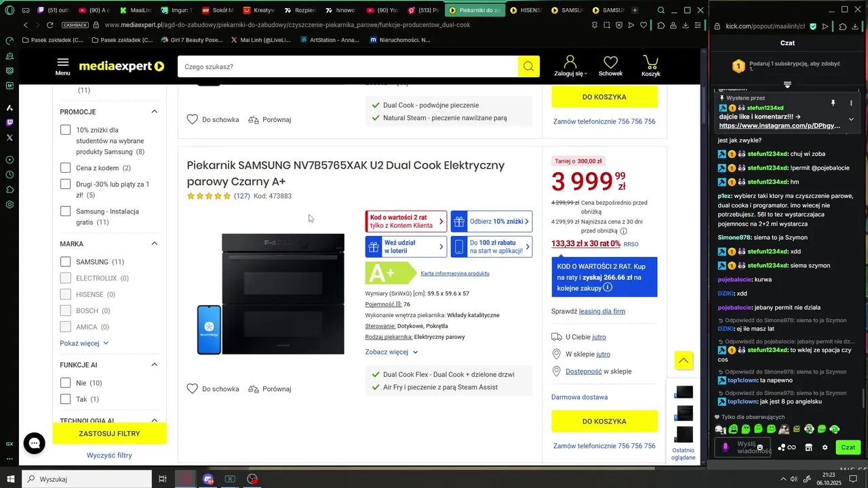Open the info icon in the installment code box
The height and width of the screenshot is (488, 868).
pos(608,287)
